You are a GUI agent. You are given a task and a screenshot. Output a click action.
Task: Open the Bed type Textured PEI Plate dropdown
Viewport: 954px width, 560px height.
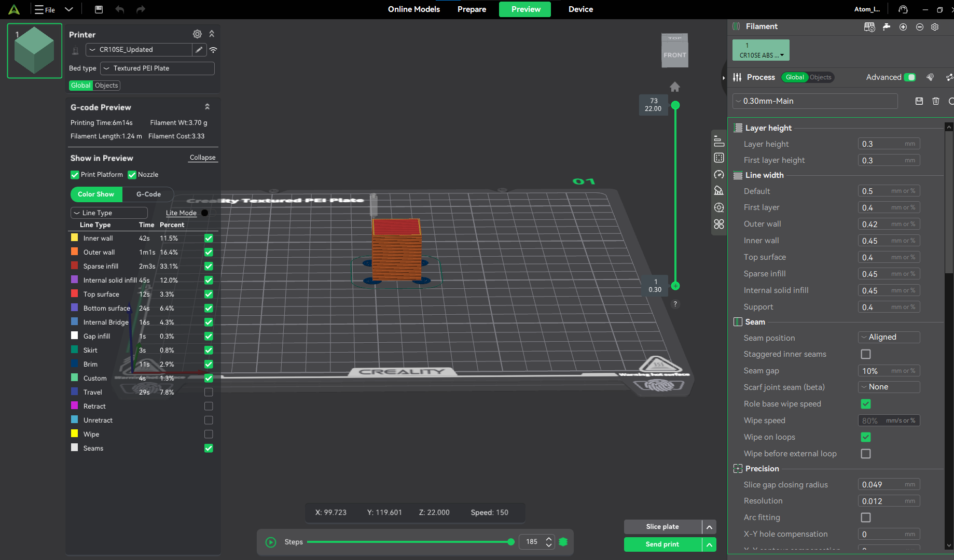pyautogui.click(x=158, y=68)
